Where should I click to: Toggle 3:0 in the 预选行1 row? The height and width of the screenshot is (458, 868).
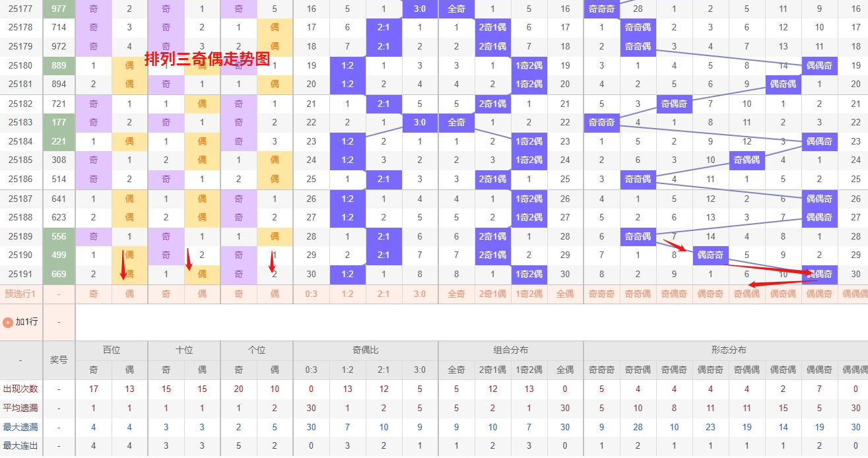click(x=420, y=294)
